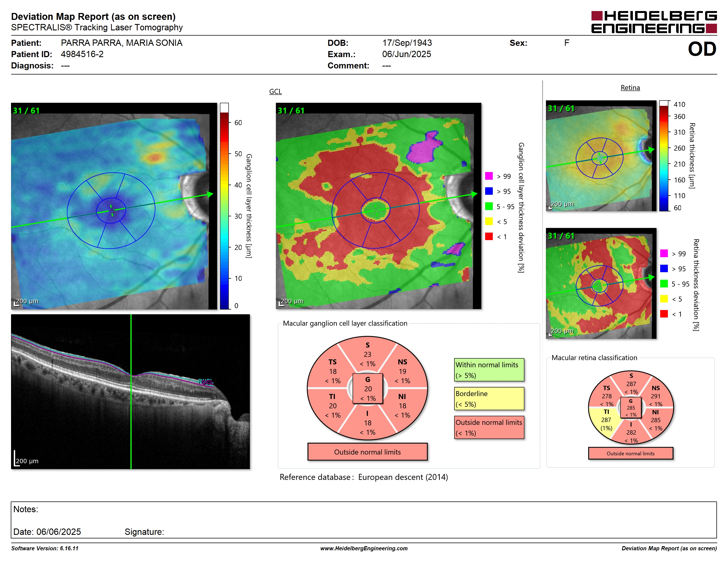Click blue >95 swatch in retina deviation legend
This screenshot has height=563, width=728.
tap(664, 268)
